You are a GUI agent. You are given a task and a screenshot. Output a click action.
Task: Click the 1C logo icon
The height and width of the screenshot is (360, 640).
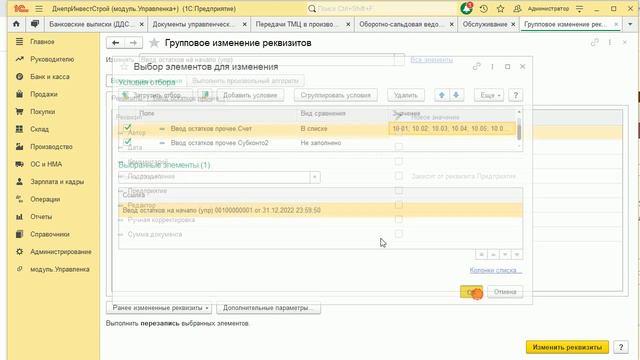20,9
